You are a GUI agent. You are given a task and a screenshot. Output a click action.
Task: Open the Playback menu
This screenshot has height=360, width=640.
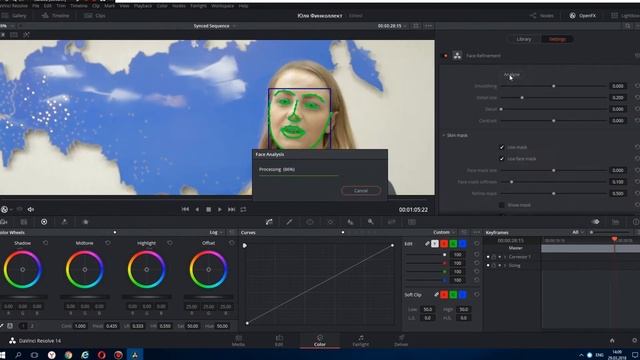click(x=143, y=6)
